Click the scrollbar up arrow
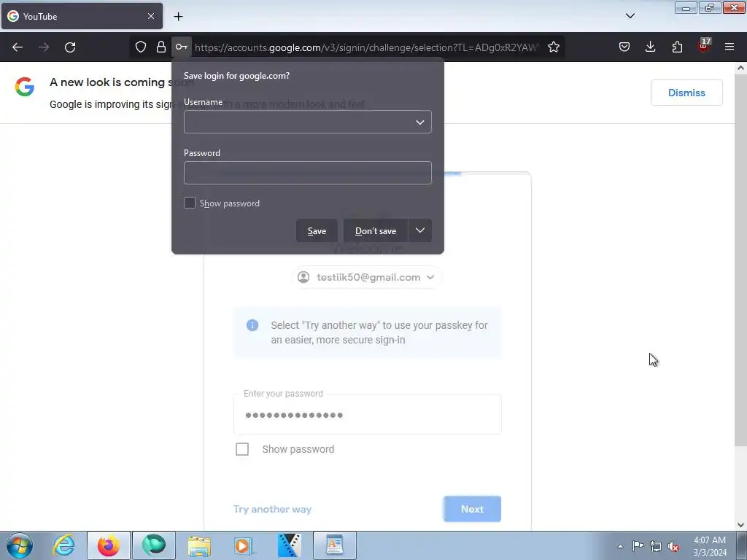The height and width of the screenshot is (560, 747). [x=740, y=68]
